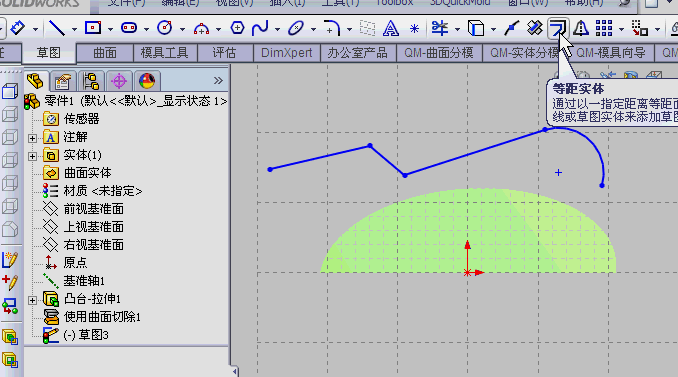Click the sketch pencil icon in left toolbar
Viewport: 678px width, 377px height.
(x=10, y=260)
